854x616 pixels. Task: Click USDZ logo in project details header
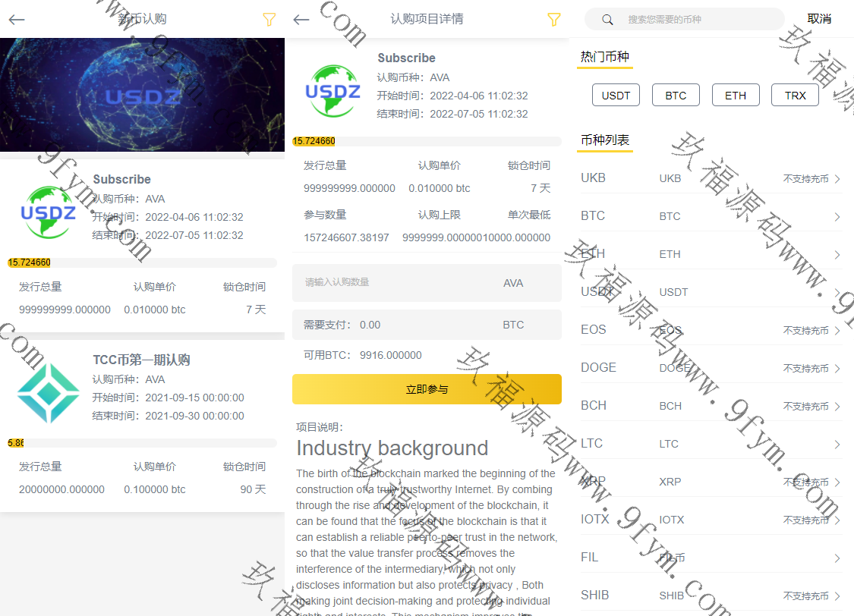pos(332,91)
